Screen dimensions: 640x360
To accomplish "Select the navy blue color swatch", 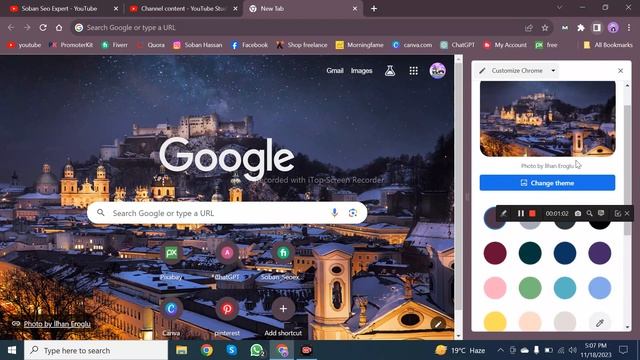I will click(x=565, y=253).
